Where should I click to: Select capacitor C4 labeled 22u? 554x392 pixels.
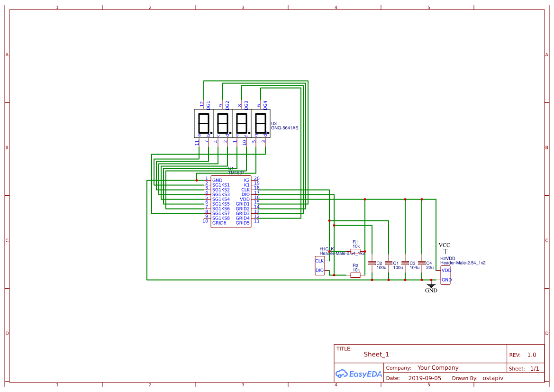tap(422, 264)
